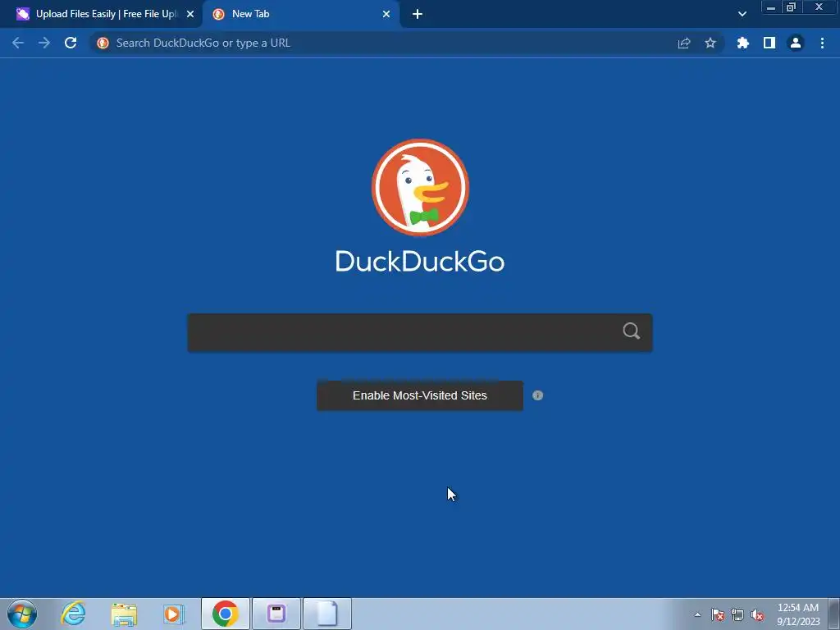Click the blank document taskbar button

click(x=327, y=614)
